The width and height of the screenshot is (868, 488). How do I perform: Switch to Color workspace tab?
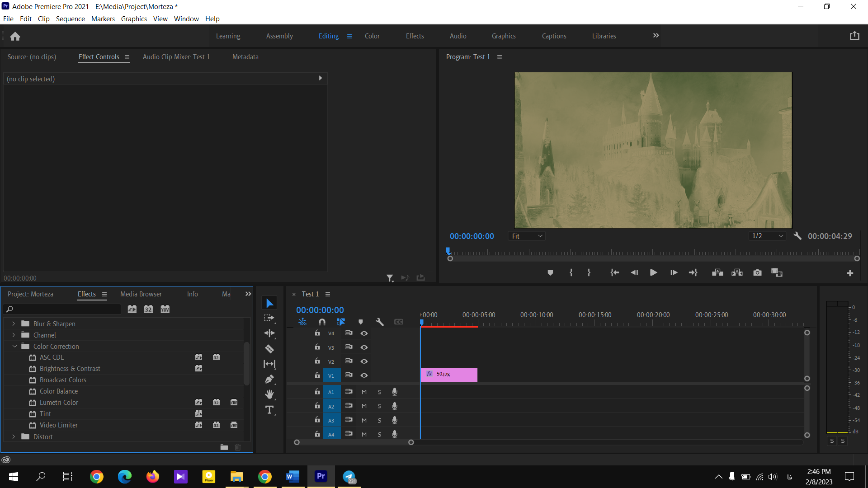tap(372, 36)
